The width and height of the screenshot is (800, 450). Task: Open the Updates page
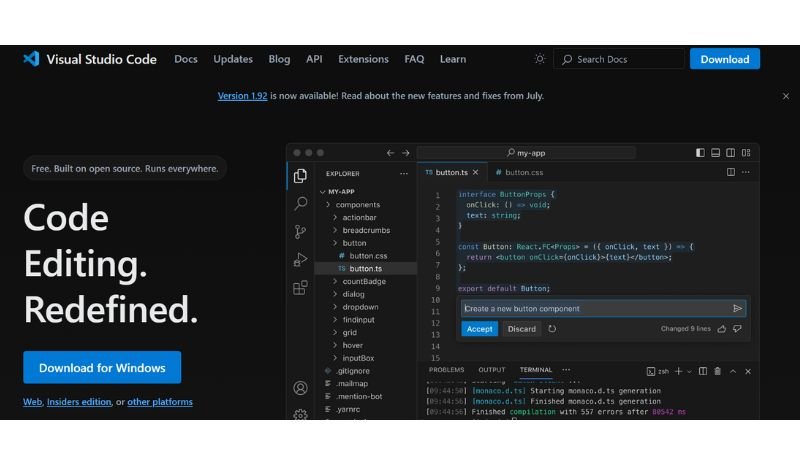pyautogui.click(x=233, y=59)
